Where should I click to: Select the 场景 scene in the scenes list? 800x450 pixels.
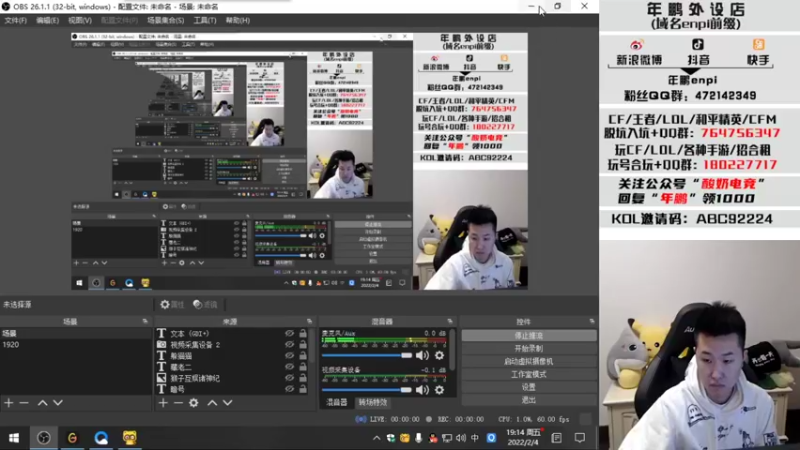76,333
